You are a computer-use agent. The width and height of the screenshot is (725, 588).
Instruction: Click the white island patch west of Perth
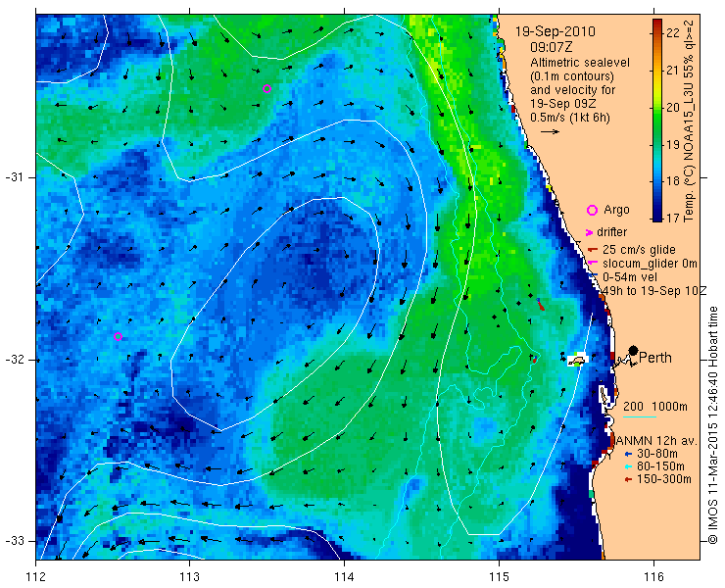click(x=577, y=359)
